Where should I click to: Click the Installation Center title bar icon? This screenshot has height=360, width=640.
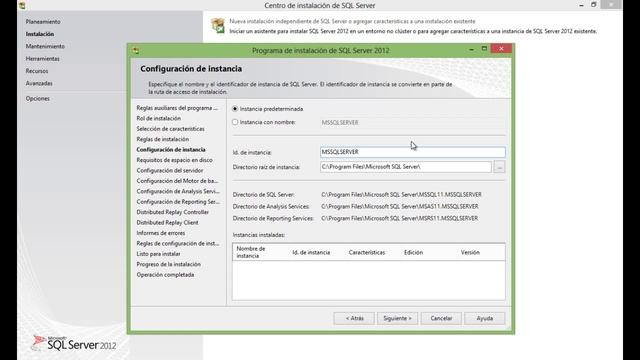tap(22, 5)
